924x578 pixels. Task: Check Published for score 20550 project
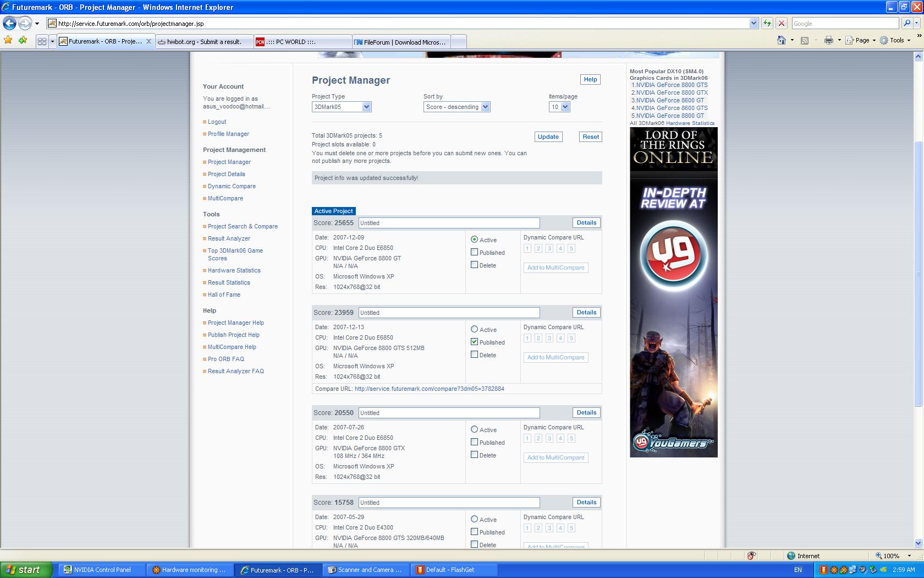click(474, 442)
